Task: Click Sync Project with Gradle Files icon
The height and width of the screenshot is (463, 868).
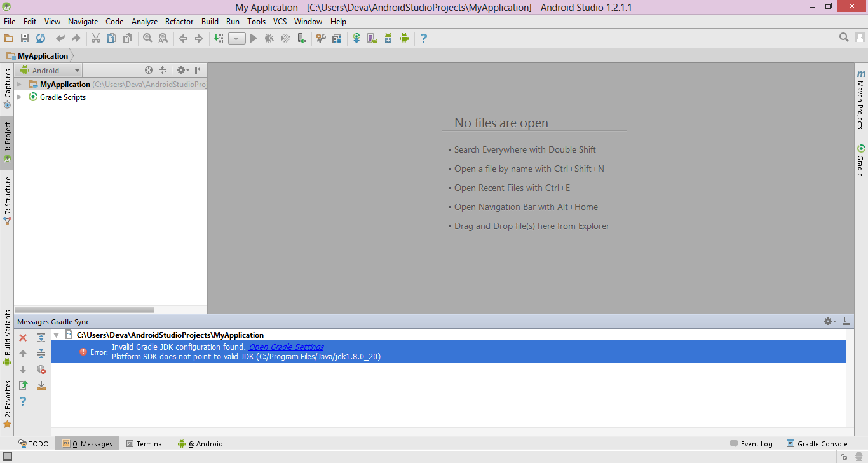Action: coord(356,38)
